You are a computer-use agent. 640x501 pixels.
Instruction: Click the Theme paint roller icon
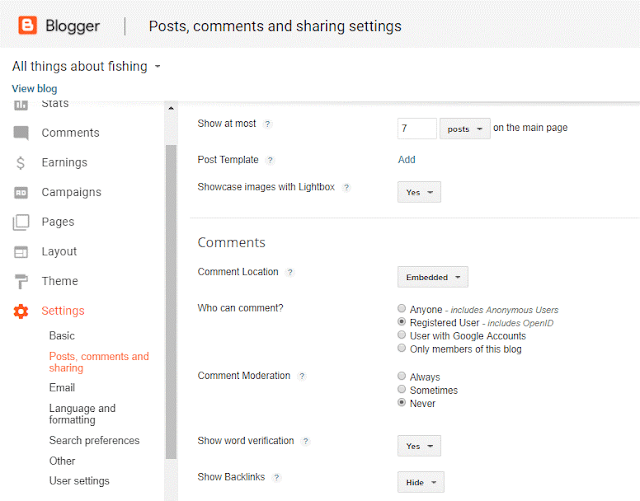[x=21, y=281]
